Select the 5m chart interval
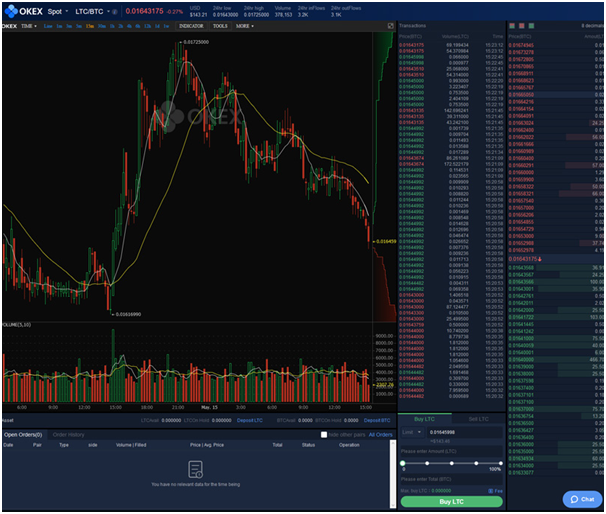The height and width of the screenshot is (514, 606). tap(78, 26)
